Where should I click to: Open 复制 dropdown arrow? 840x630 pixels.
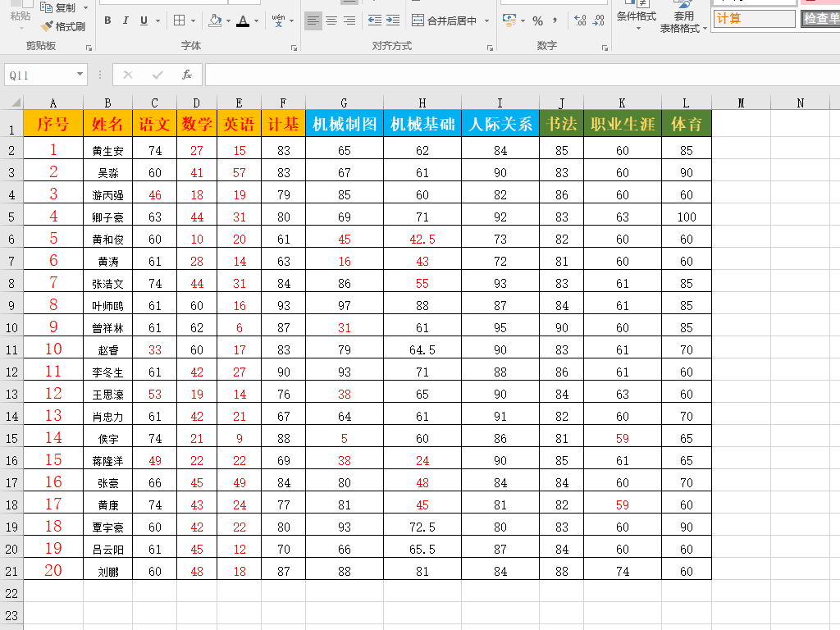(x=85, y=7)
